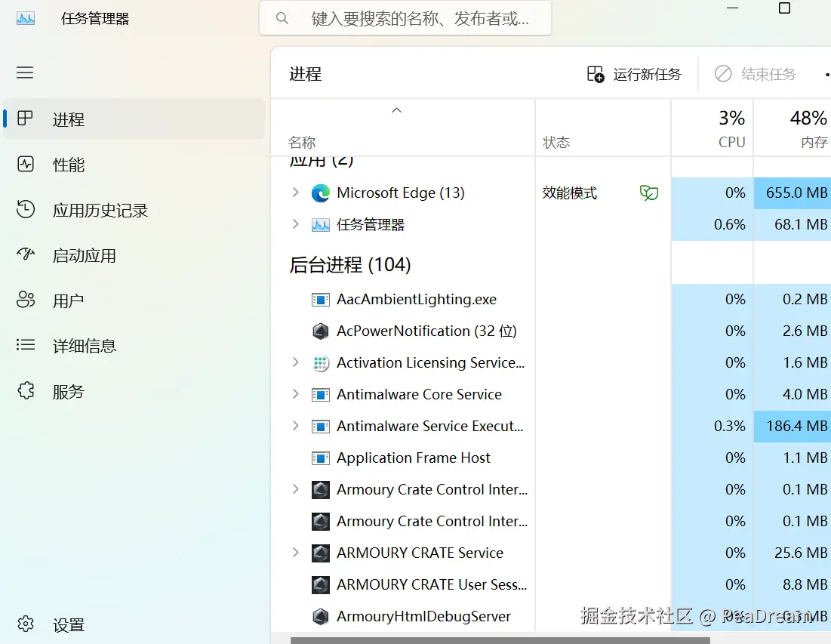This screenshot has width=831, height=644.
Task: Sort by Status (状态) column header
Action: pos(603,127)
